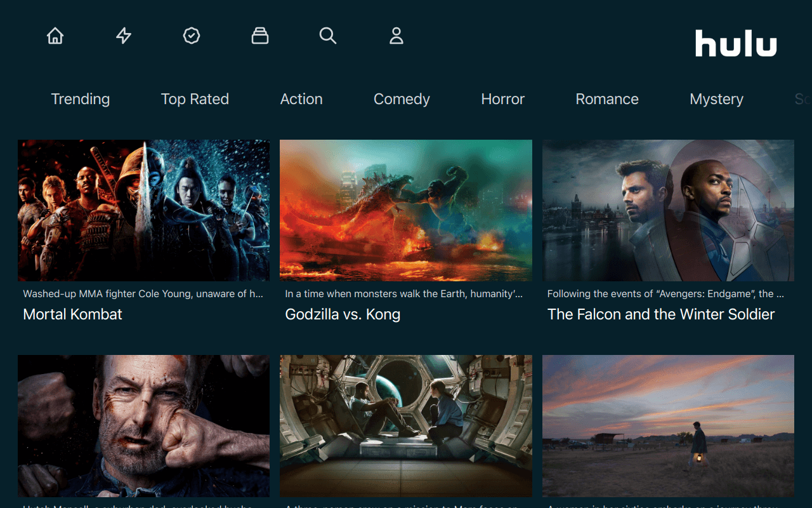Open the Account profile icon
The width and height of the screenshot is (812, 508).
click(x=396, y=36)
